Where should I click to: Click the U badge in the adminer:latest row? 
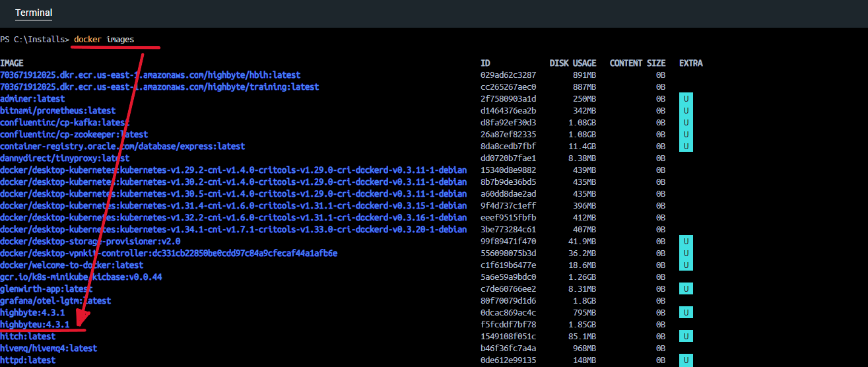686,99
